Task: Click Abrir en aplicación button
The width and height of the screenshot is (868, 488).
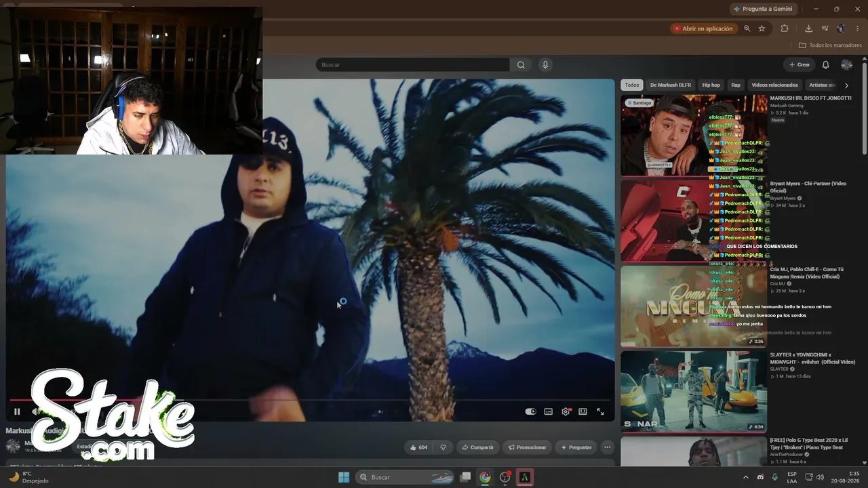Action: click(x=703, y=28)
